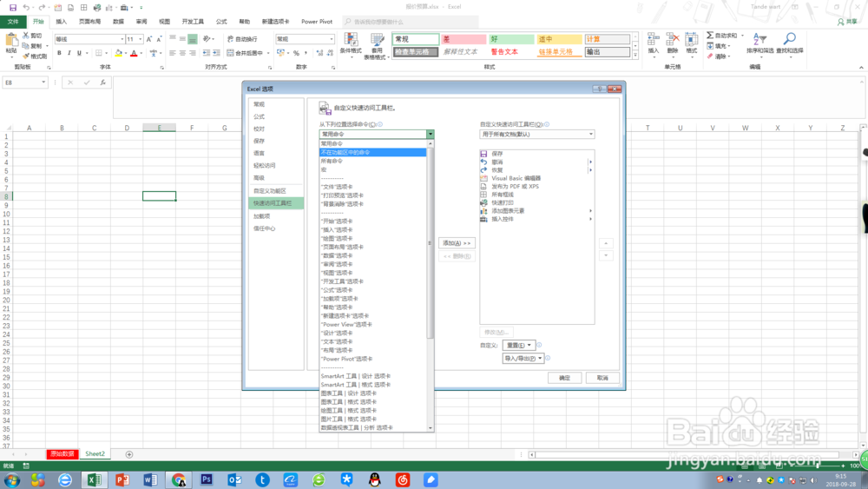Viewport: 868px width, 489px height.
Task: Click the percent style icon
Action: [x=296, y=53]
